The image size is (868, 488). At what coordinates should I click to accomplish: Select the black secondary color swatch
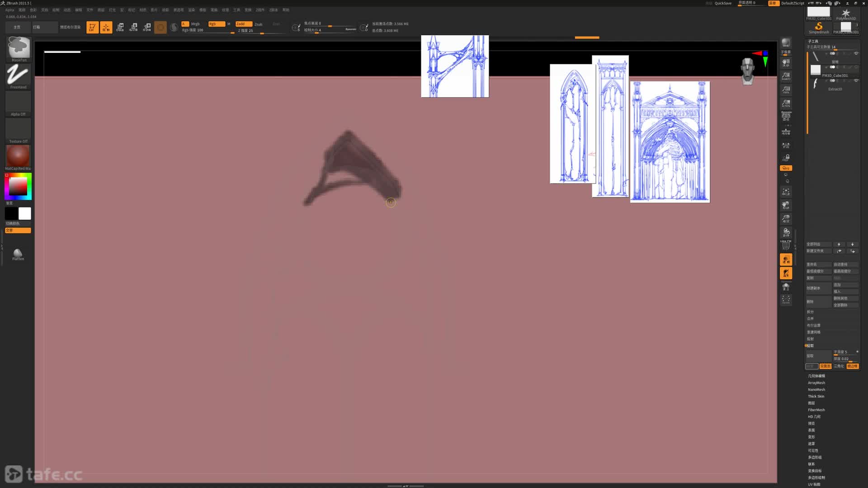pyautogui.click(x=11, y=213)
